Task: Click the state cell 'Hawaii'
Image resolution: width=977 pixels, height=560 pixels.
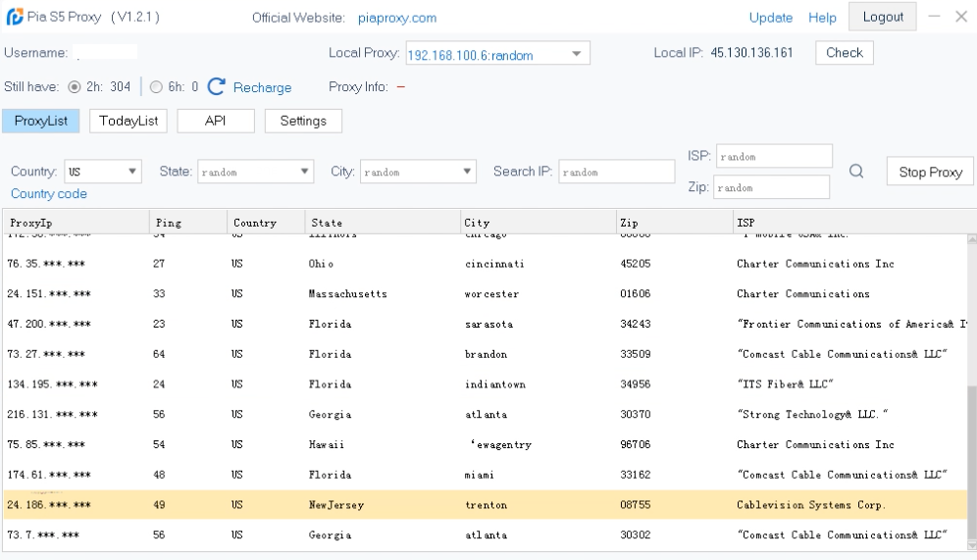Action: click(326, 444)
